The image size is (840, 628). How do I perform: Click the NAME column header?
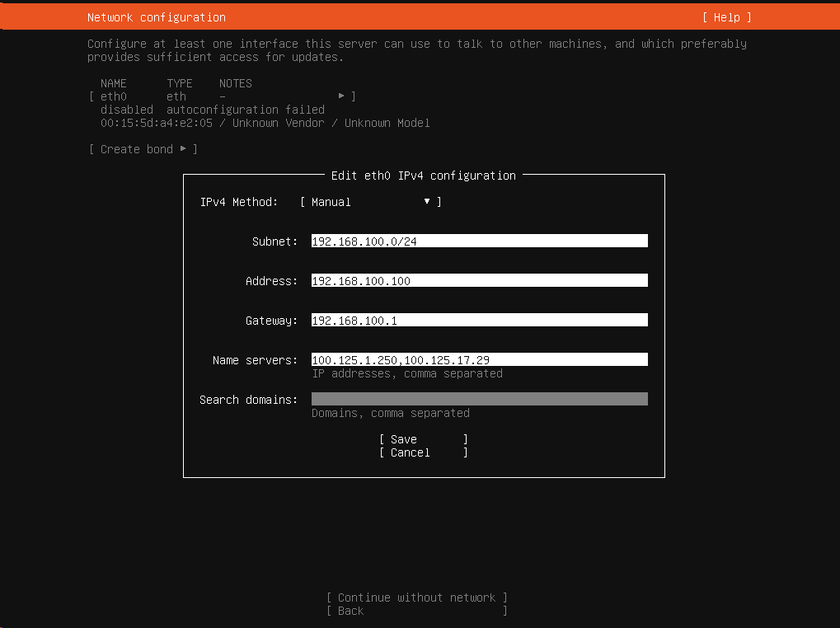click(114, 83)
